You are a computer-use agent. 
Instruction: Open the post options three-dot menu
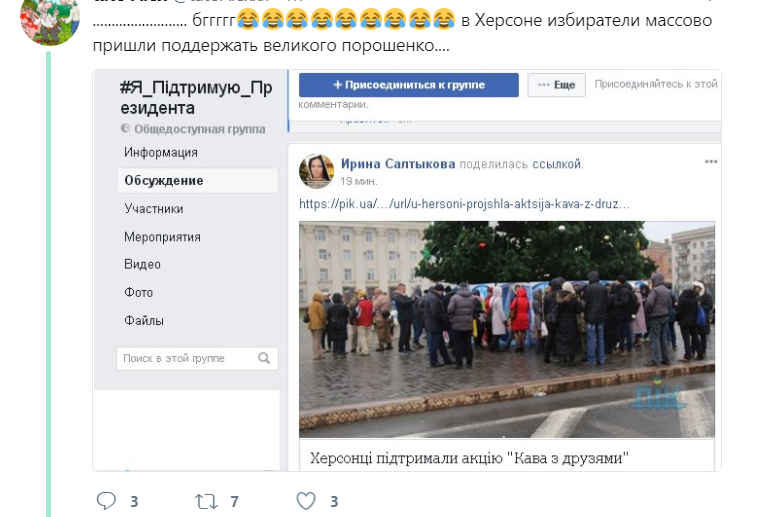tap(711, 161)
